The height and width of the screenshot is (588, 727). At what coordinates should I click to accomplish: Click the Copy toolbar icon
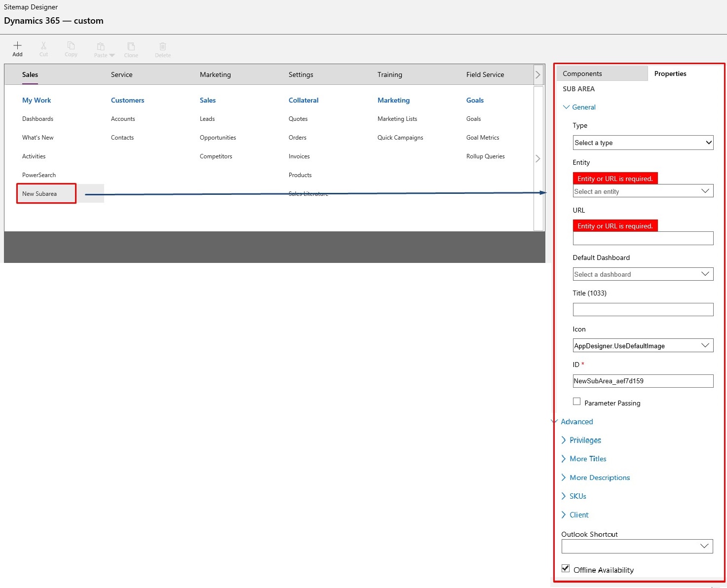point(71,45)
